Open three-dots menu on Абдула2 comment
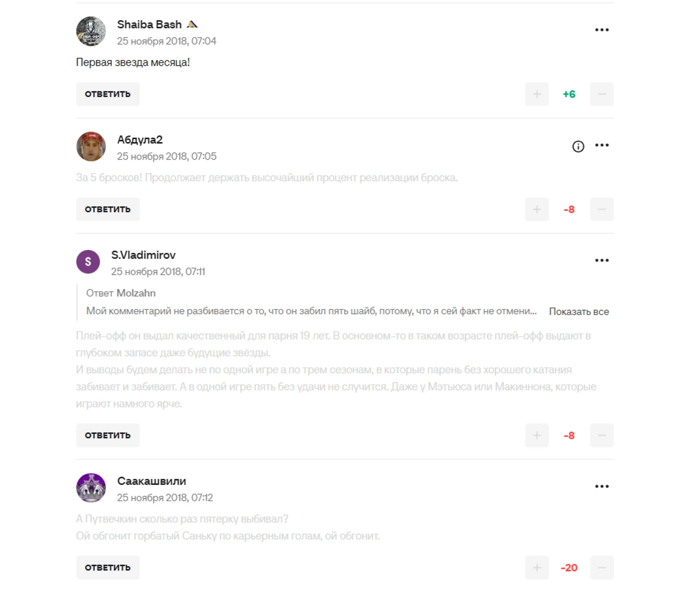This screenshot has width=700, height=591. 602,145
